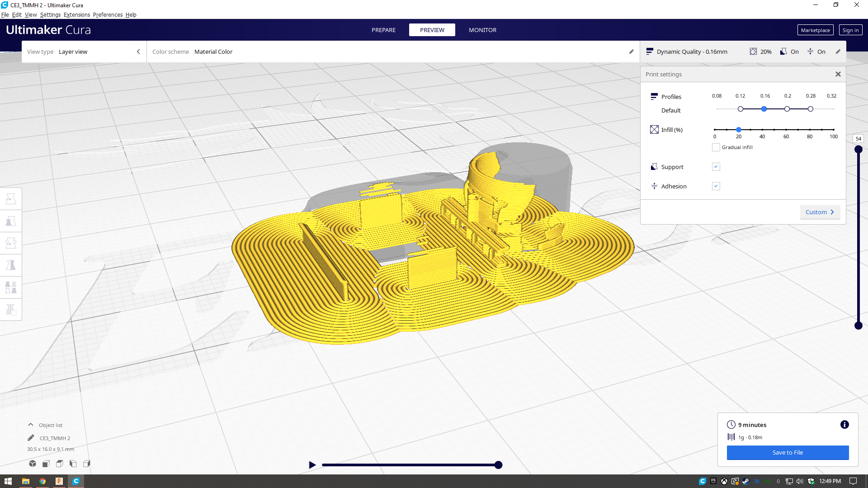Switch to the MONITOR tab
The width and height of the screenshot is (868, 488).
pos(482,30)
